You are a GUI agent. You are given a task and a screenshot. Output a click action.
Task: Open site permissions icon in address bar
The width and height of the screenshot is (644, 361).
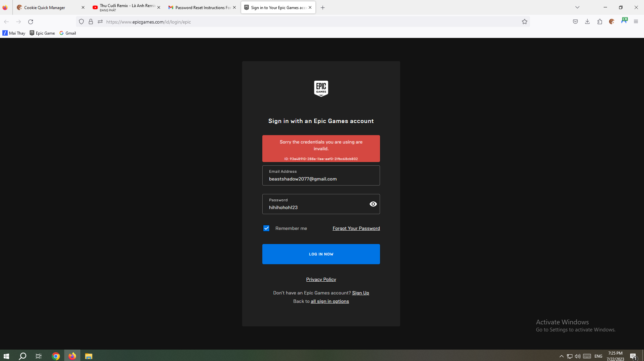click(x=100, y=22)
